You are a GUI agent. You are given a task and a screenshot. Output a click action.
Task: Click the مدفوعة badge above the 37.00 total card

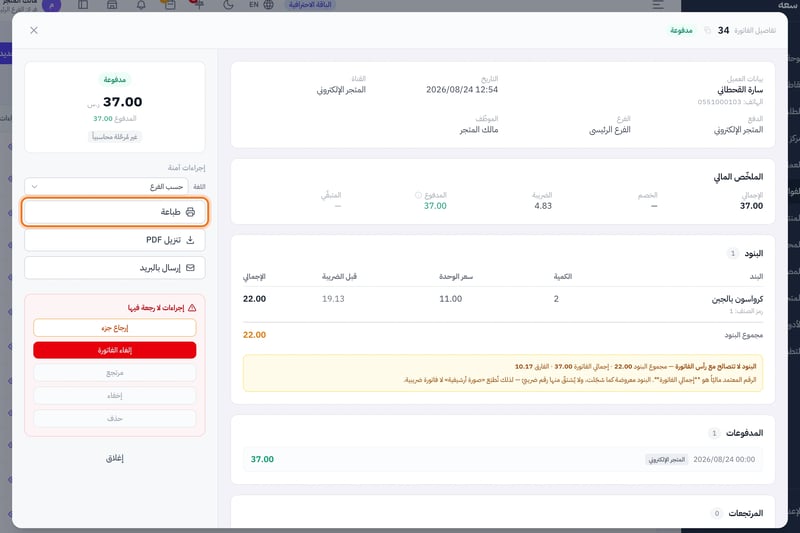115,80
